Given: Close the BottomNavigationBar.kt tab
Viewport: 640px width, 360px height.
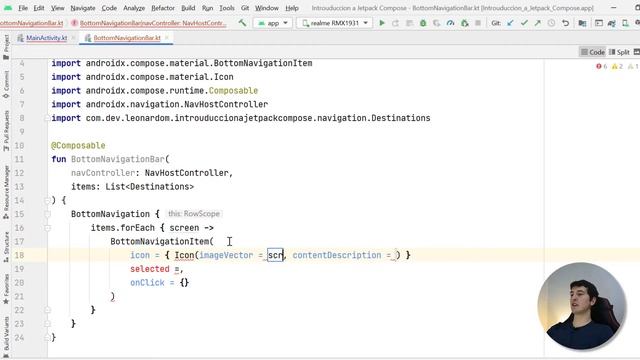Looking at the screenshot, I should point(167,38).
